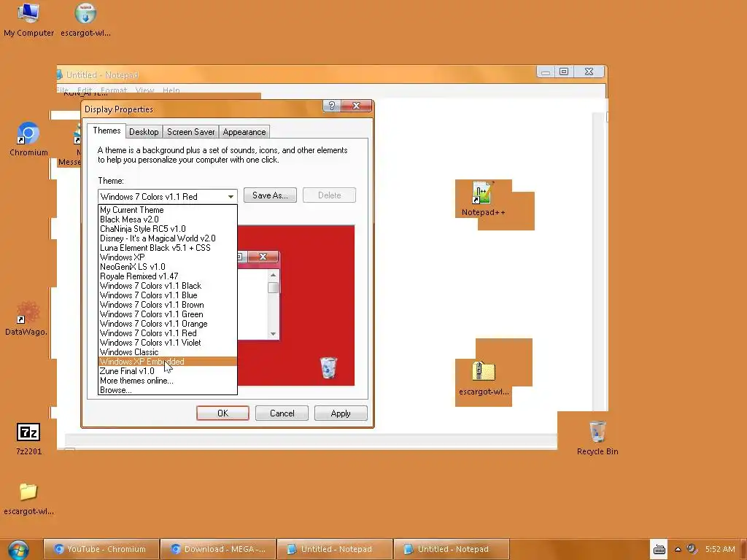
Task: Click the Windows Start orb
Action: point(18,550)
